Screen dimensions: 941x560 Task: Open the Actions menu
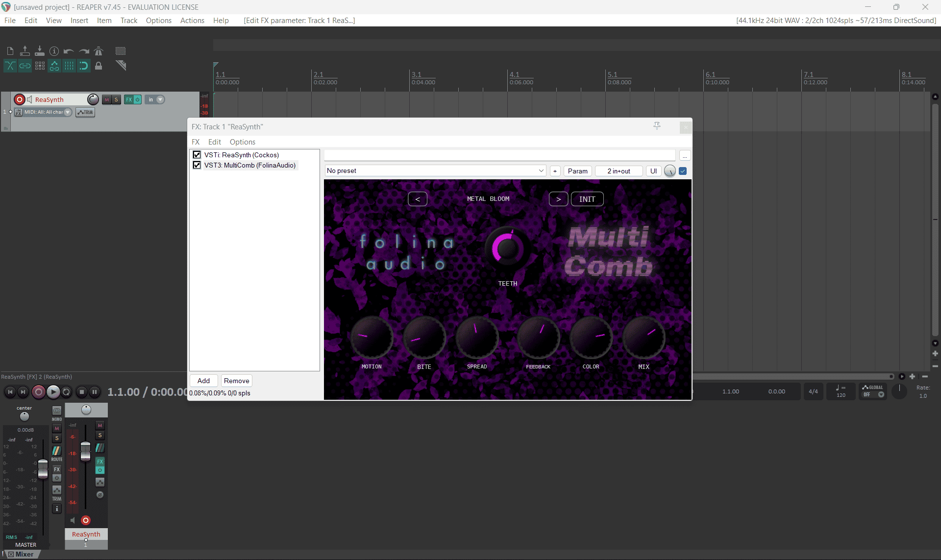(192, 20)
